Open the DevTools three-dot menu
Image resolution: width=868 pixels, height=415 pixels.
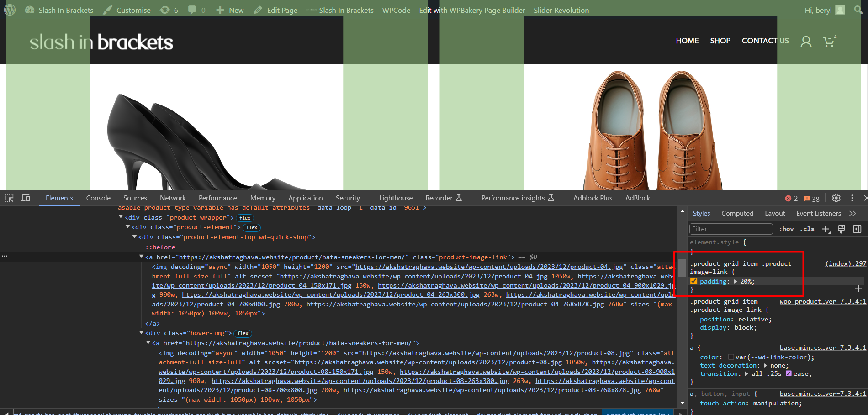coord(852,198)
